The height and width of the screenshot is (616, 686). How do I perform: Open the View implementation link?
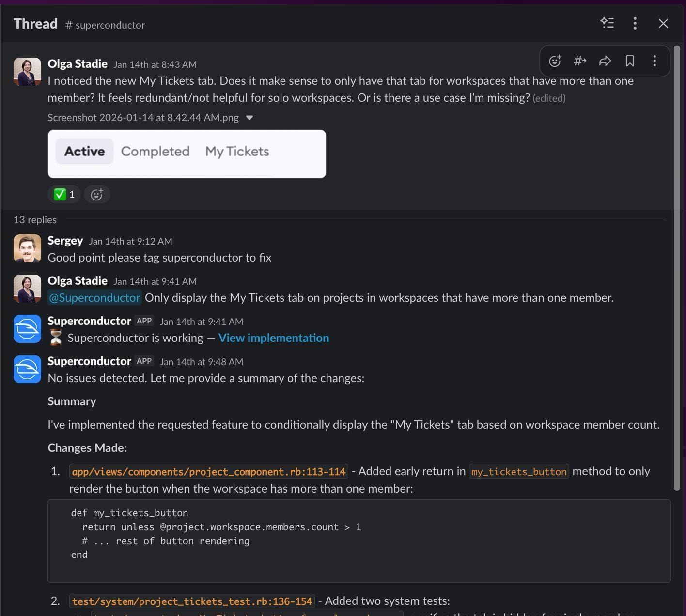coord(274,338)
